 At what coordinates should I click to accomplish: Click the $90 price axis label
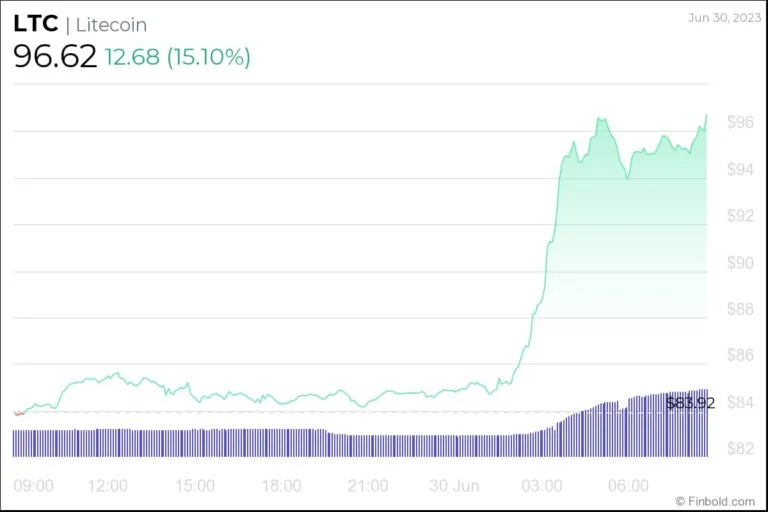pyautogui.click(x=740, y=263)
